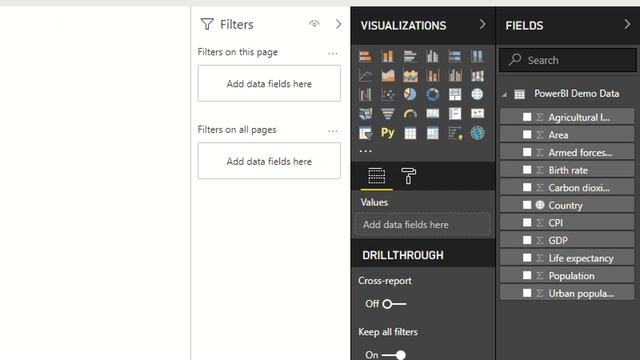Select the Map visual globe icon
Viewport: 640px width, 360px height.
[477, 94]
